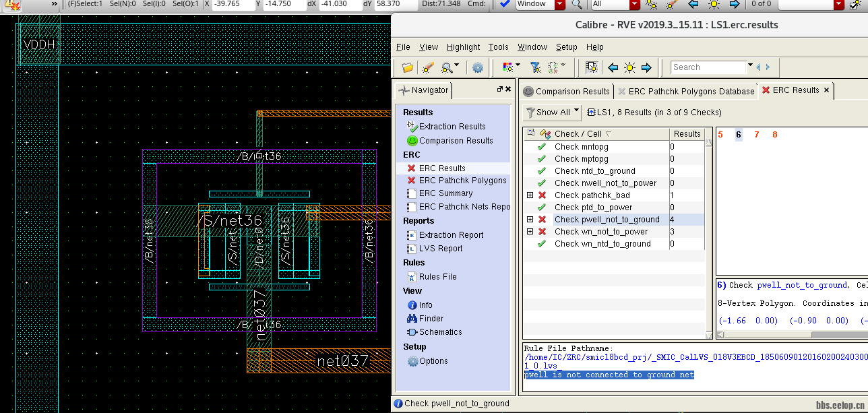Screen dimensions: 868x413
Task: Highlight current result with RVE sun icon
Action: (629, 67)
